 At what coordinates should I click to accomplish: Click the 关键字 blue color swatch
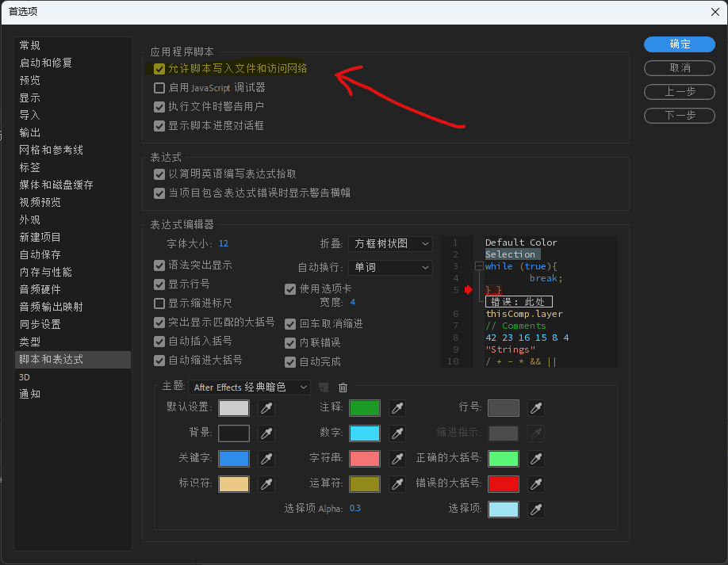[233, 458]
